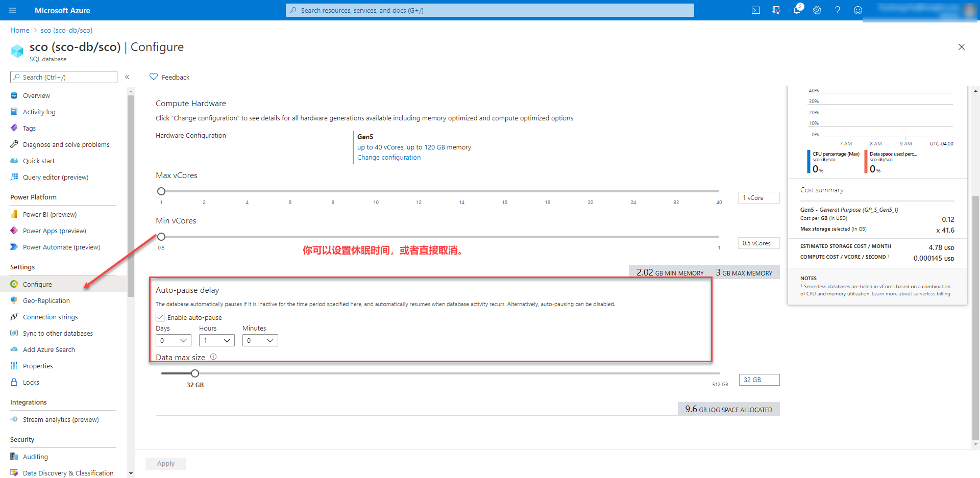This screenshot has width=980, height=478.
Task: Click the sidebar scrollbar down arrow
Action: click(131, 473)
